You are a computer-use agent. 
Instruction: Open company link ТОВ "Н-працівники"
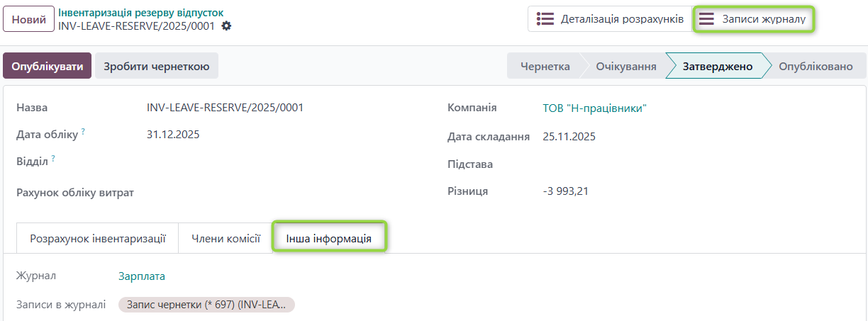tap(595, 108)
